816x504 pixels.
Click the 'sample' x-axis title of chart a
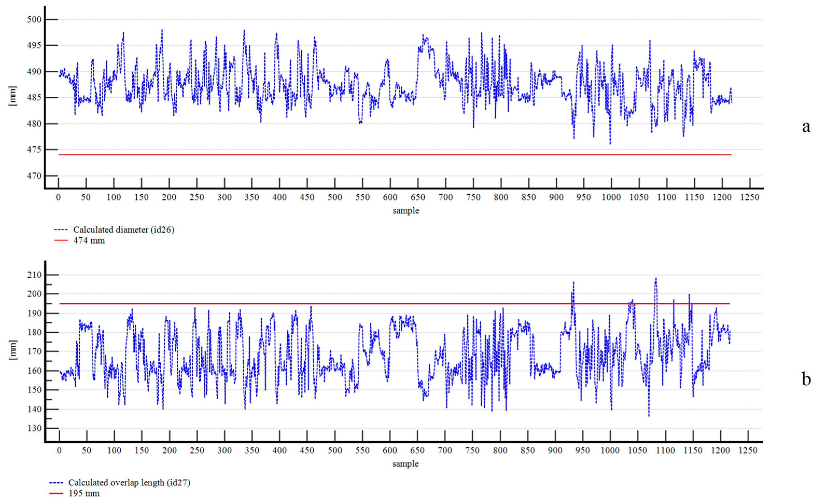(x=406, y=211)
